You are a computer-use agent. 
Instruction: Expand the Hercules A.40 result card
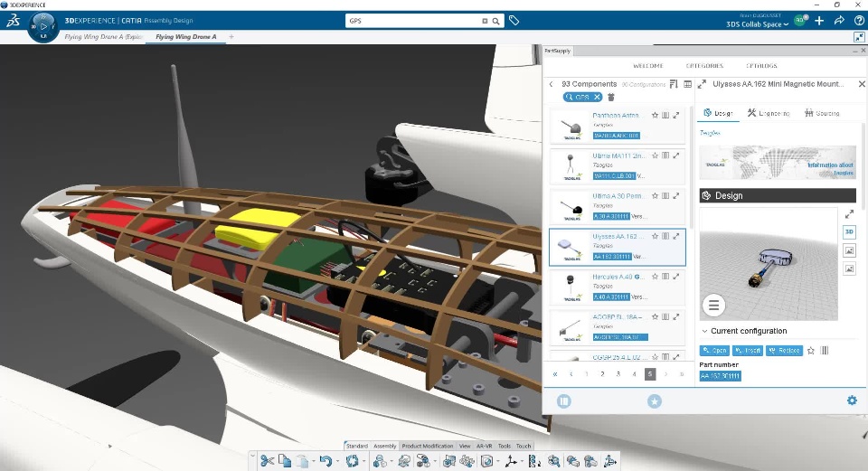click(x=676, y=276)
